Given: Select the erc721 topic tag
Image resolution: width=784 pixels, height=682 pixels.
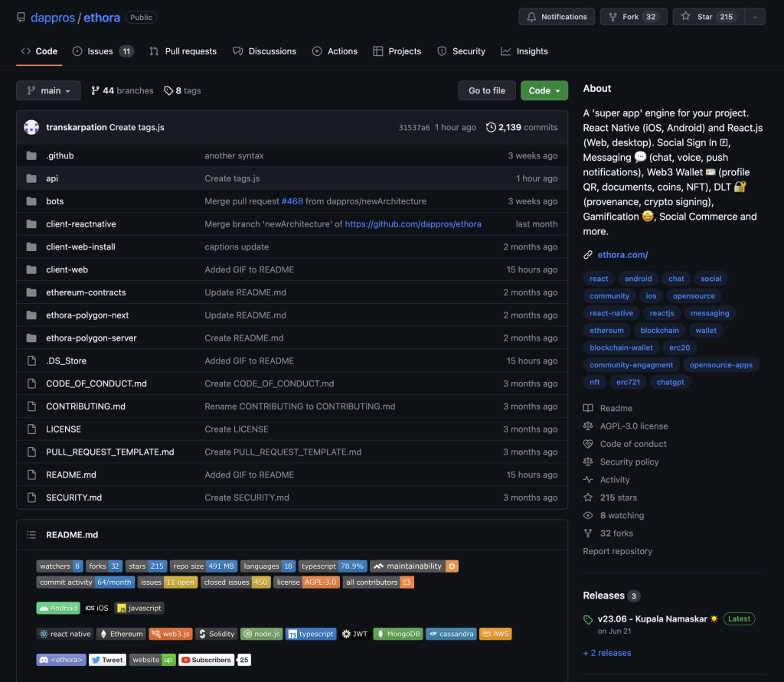Looking at the screenshot, I should pos(628,382).
